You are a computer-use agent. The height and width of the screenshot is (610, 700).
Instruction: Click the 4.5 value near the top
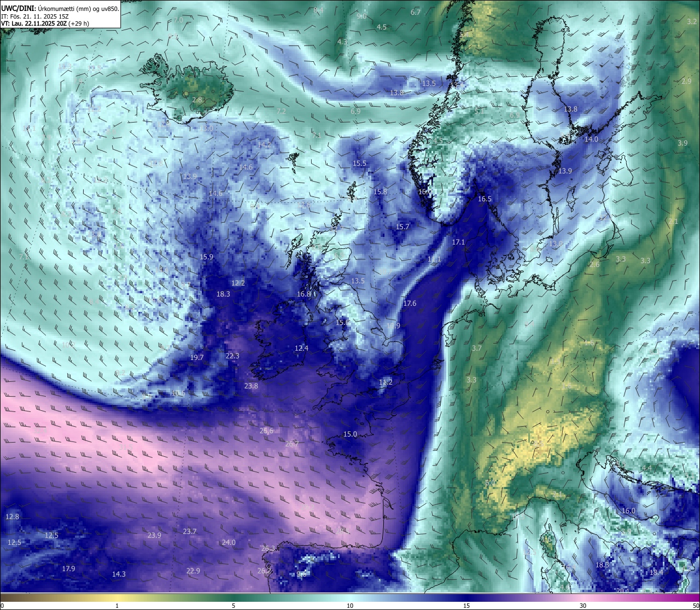382,27
